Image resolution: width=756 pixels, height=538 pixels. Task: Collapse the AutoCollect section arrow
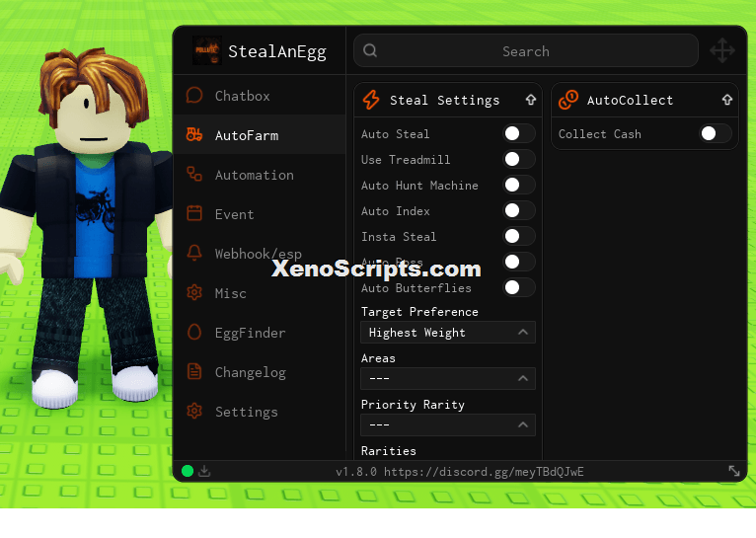[x=727, y=100]
